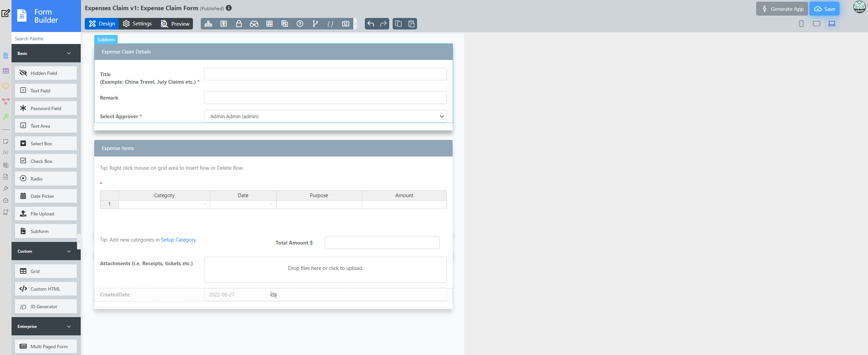868x355 pixels.
Task: Click the lock permission toolbar icon
Action: 239,24
